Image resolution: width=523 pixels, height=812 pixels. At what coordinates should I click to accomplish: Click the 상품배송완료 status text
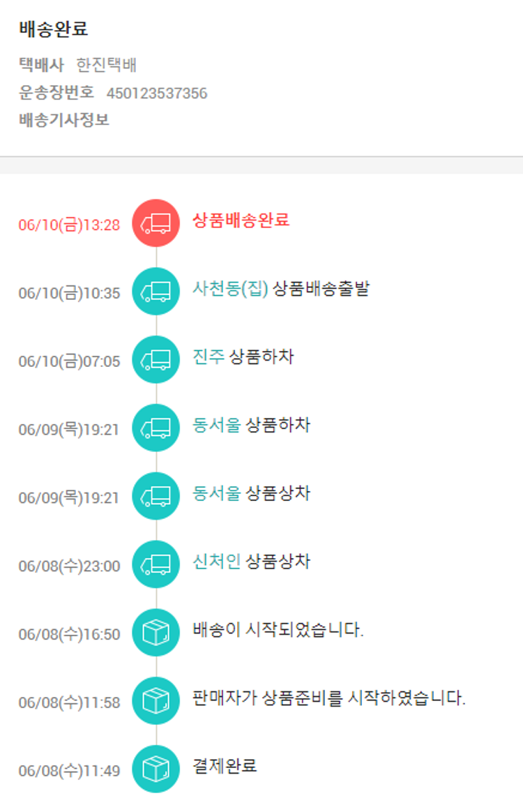pos(241,220)
